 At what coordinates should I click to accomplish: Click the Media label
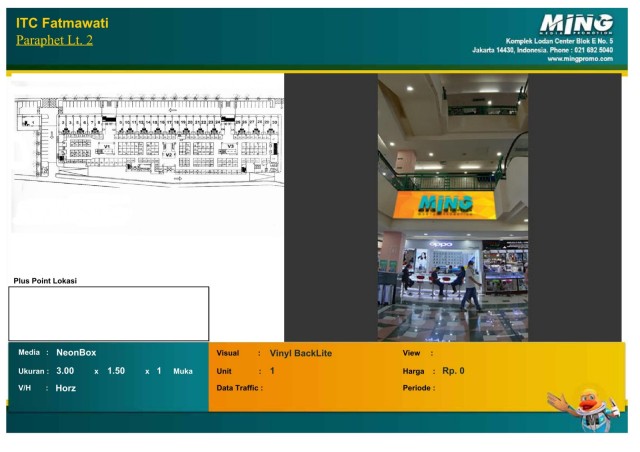coord(29,352)
